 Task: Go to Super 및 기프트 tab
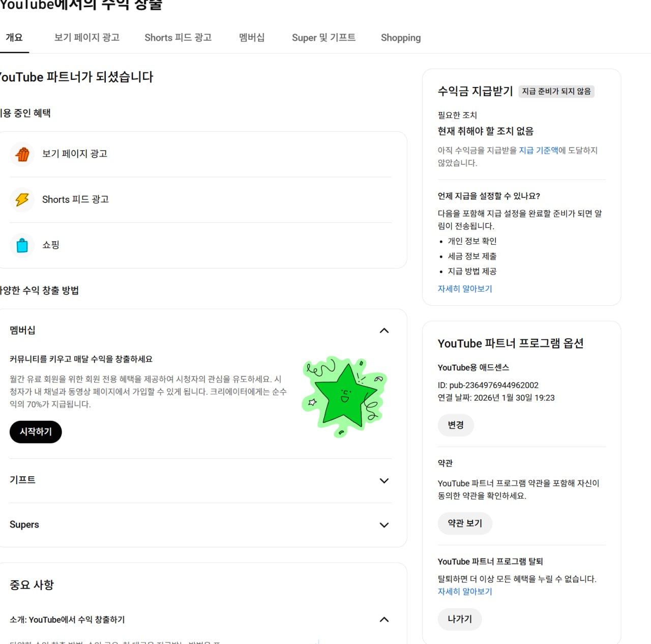323,38
